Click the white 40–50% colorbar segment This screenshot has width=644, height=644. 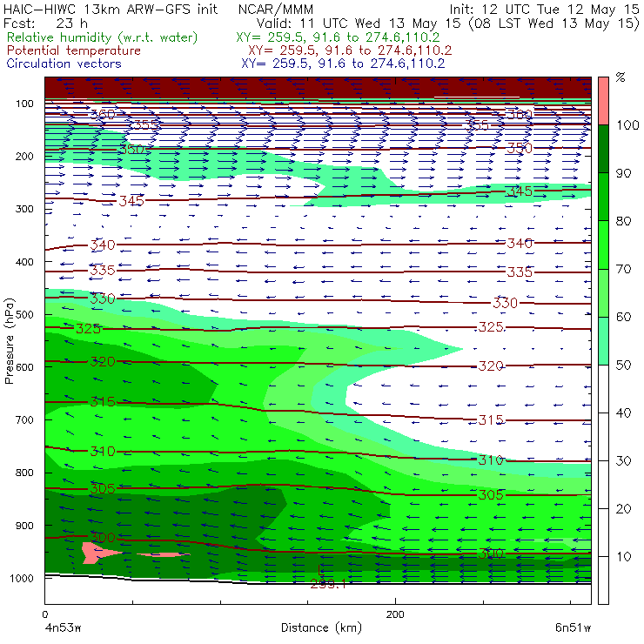pyautogui.click(x=603, y=388)
